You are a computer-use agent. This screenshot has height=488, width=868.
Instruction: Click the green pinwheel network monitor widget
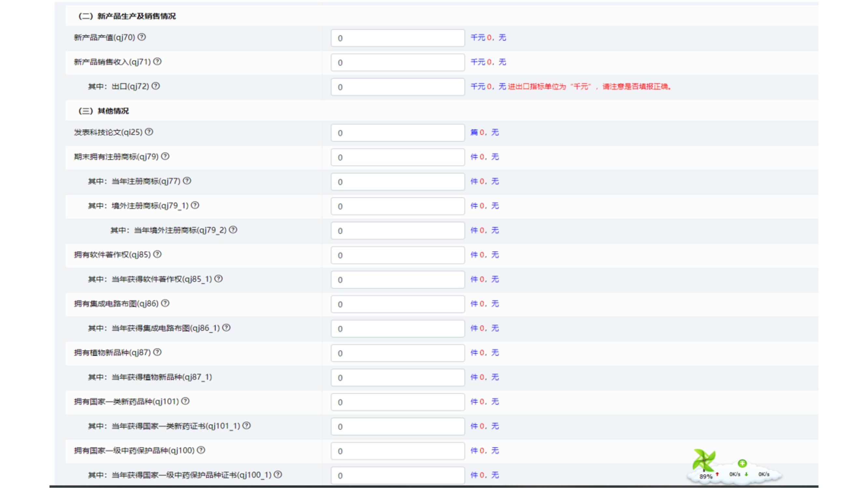tap(704, 461)
